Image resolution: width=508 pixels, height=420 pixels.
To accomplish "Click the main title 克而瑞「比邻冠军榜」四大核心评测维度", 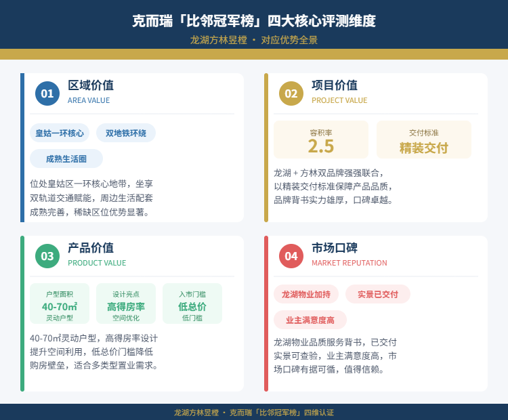I will (254, 21).
